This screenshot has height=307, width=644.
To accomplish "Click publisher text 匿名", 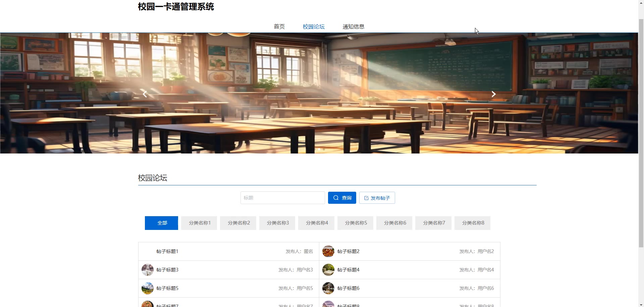I will [308, 251].
